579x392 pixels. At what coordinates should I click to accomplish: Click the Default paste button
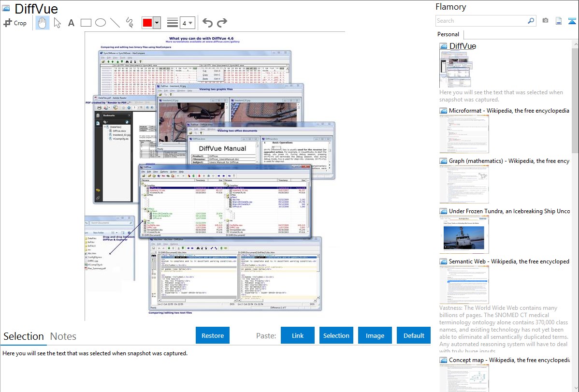414,335
